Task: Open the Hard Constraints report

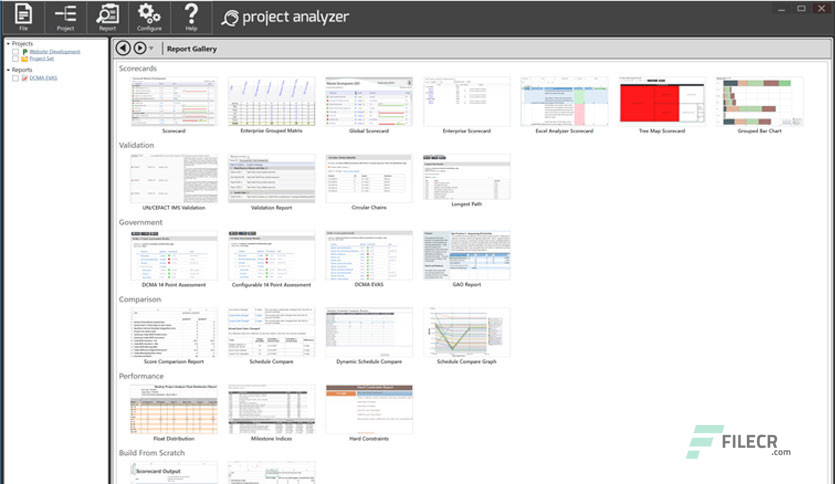Action: 369,409
